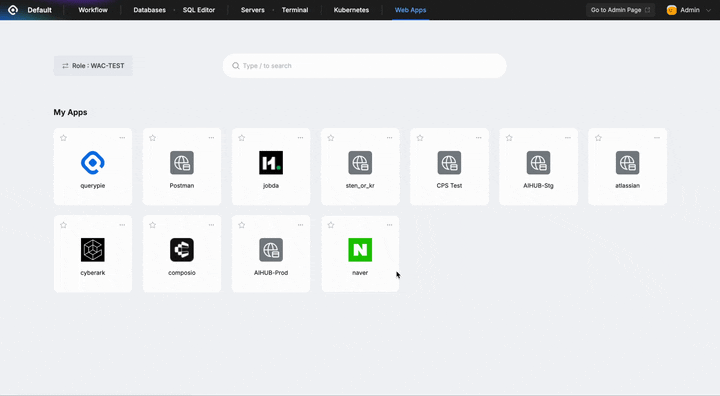
Task: Go to the Workflow tab
Action: coord(93,10)
